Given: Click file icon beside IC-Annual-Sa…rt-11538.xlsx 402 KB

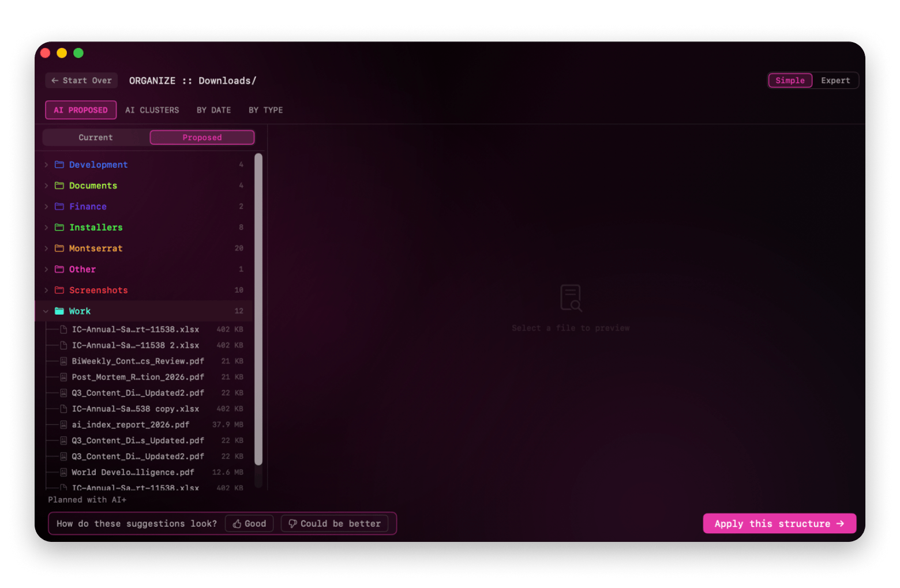Looking at the screenshot, I should pos(64,330).
